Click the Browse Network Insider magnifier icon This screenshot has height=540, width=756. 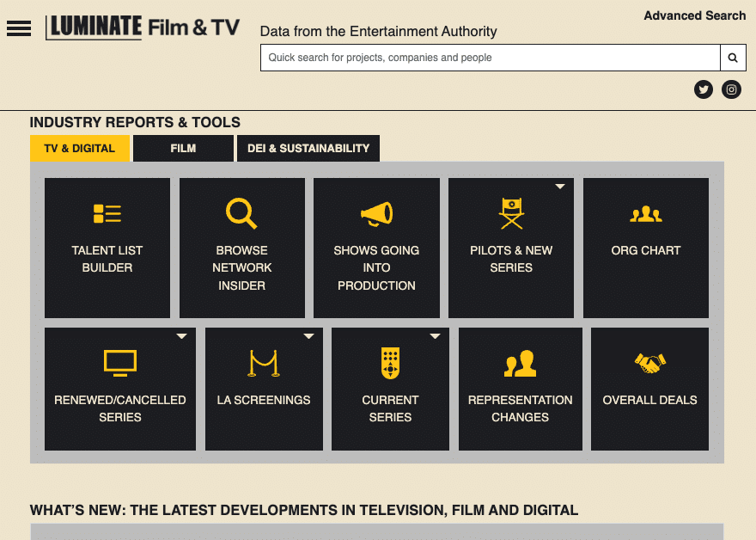point(241,213)
